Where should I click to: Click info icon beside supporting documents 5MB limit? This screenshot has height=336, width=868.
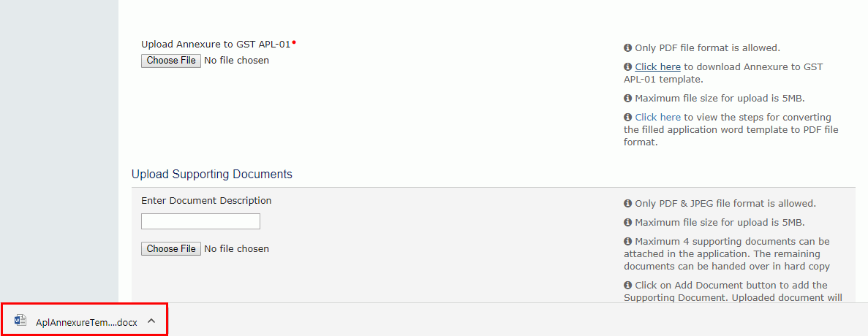click(x=627, y=223)
